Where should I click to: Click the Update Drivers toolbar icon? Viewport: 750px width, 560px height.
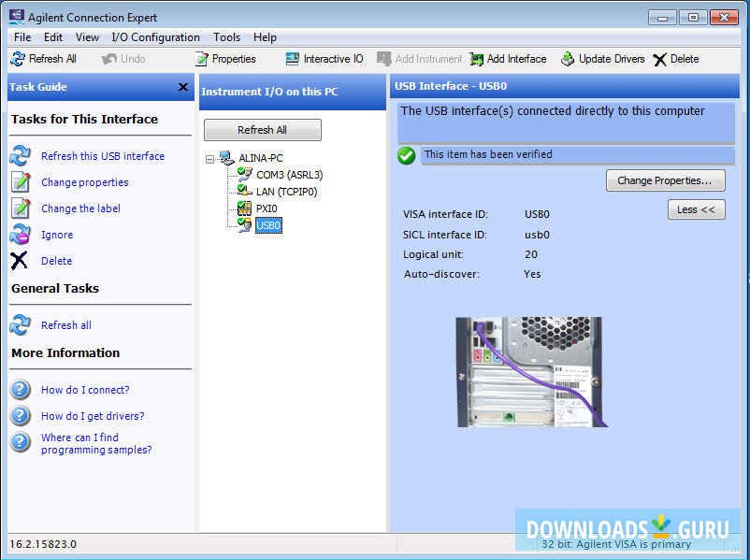pos(568,59)
